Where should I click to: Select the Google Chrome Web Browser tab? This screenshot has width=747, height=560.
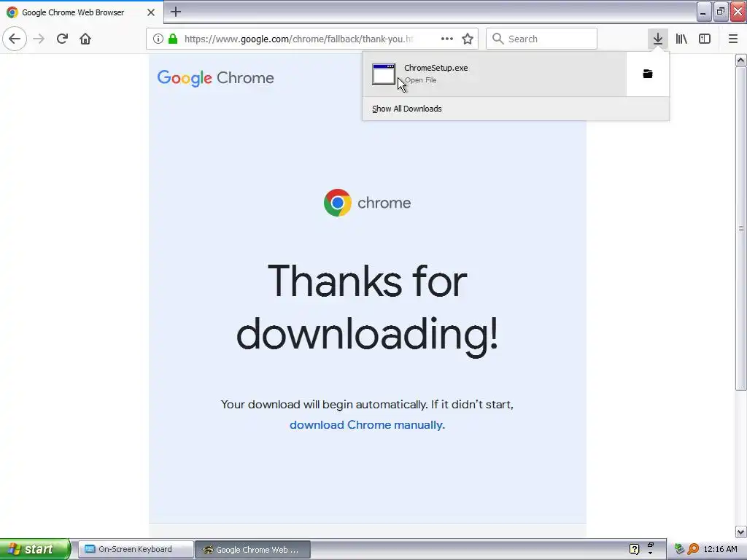pyautogui.click(x=82, y=12)
